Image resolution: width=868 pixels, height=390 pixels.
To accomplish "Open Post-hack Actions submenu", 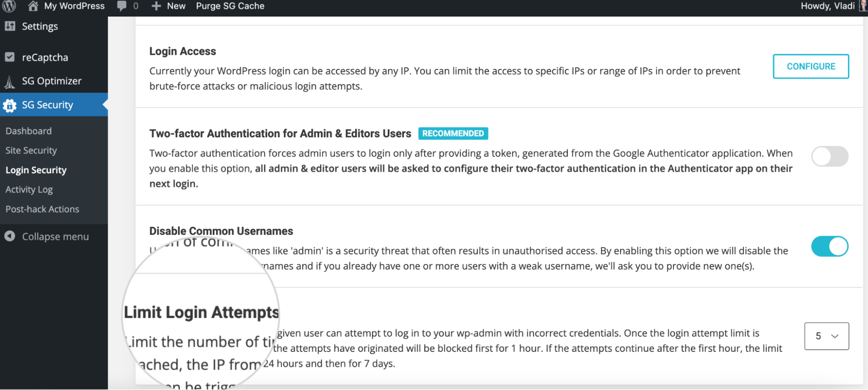I will click(43, 209).
